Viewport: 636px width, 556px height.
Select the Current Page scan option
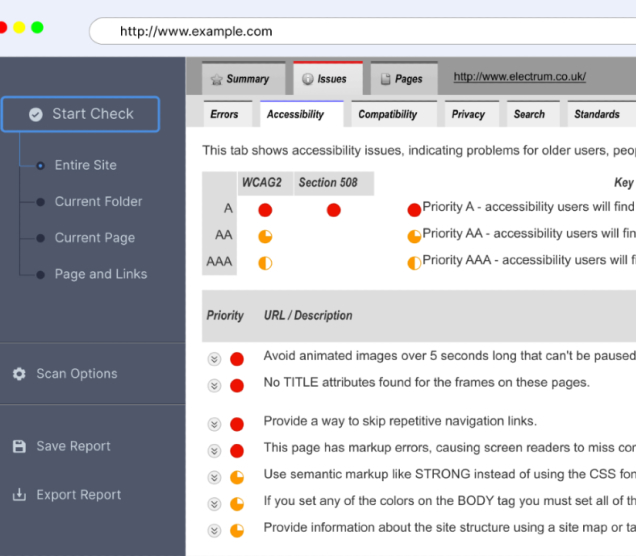click(95, 238)
